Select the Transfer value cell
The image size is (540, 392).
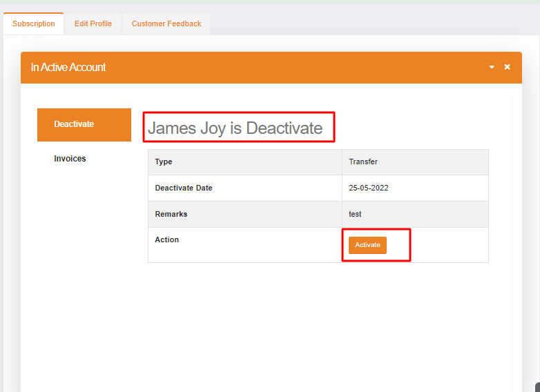pyautogui.click(x=363, y=161)
